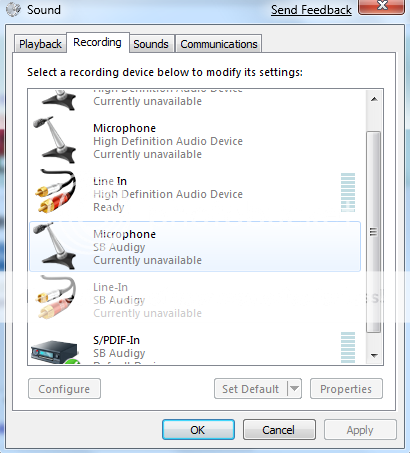
Task: Click the 'Ready' status of Line In
Action: tap(109, 207)
